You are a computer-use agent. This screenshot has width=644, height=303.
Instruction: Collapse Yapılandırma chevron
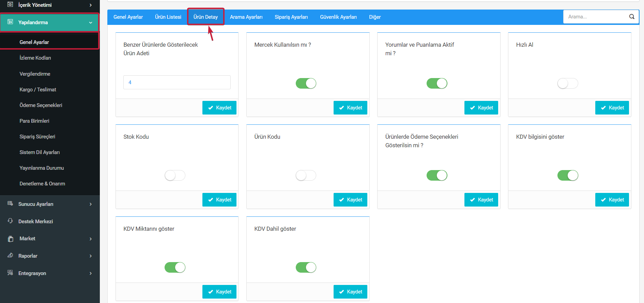pyautogui.click(x=91, y=22)
